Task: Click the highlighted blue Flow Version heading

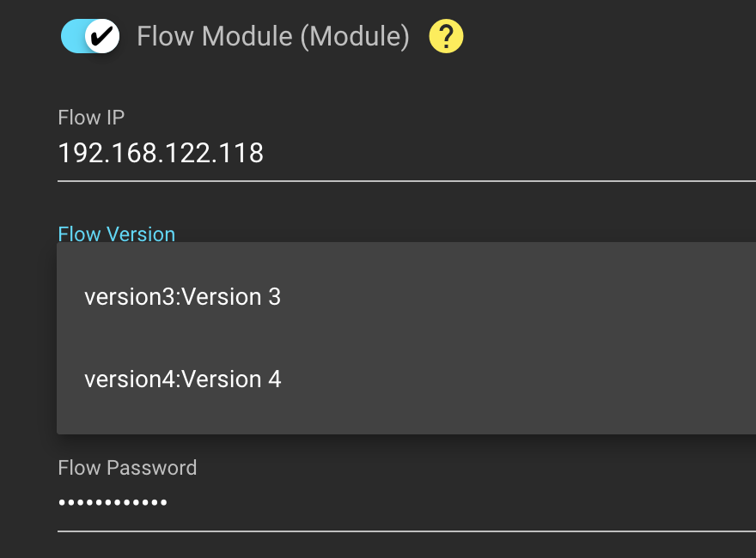Action: point(116,234)
